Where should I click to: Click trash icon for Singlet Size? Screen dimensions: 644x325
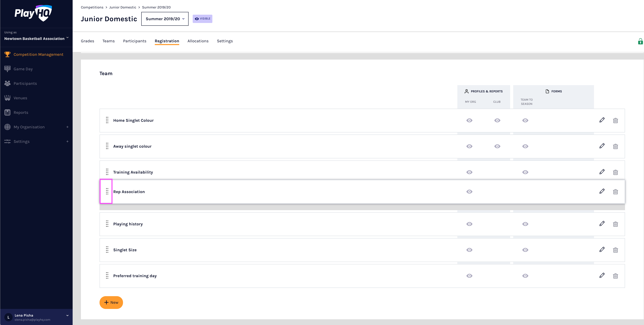pos(615,250)
